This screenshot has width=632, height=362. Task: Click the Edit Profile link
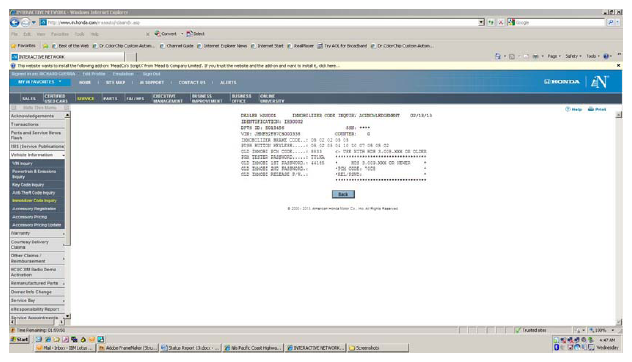tap(94, 74)
